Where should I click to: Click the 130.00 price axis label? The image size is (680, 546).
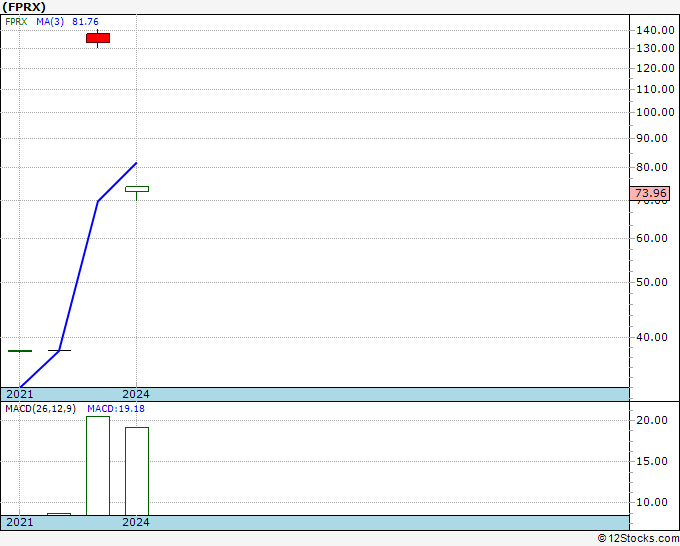655,48
